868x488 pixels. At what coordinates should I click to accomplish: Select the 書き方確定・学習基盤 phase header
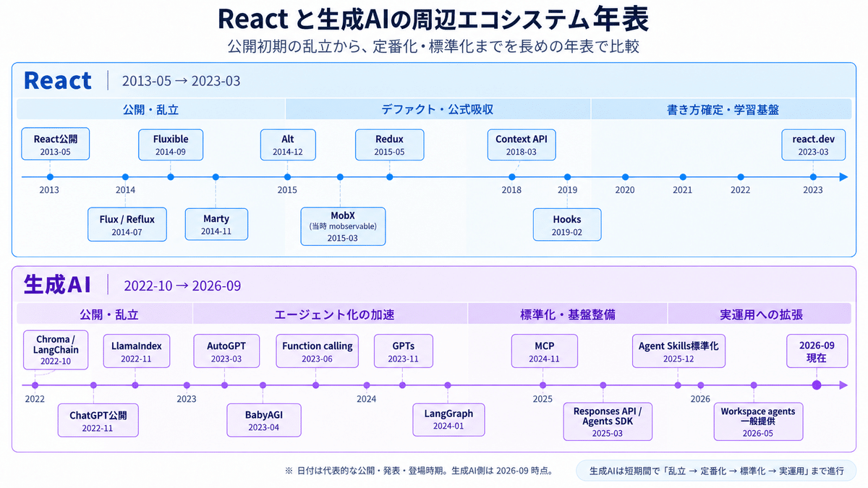coord(722,110)
